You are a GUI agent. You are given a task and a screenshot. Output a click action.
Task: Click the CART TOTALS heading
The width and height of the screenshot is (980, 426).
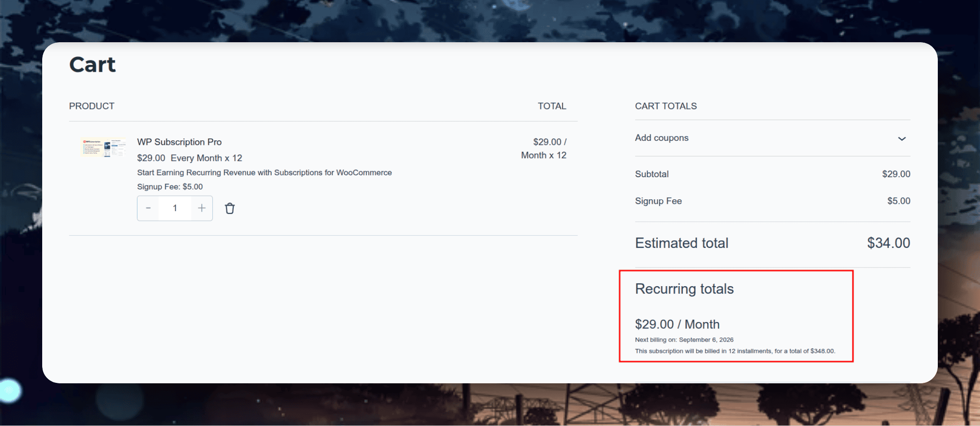pyautogui.click(x=666, y=106)
